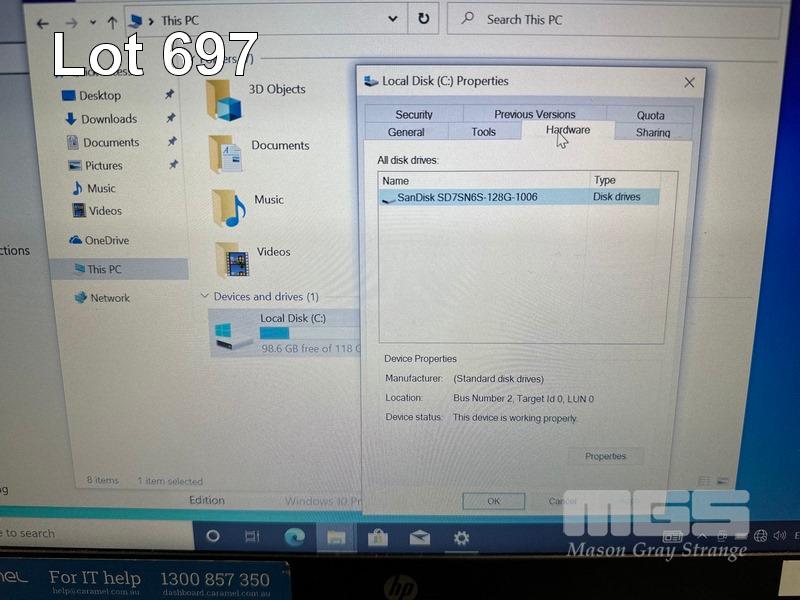Collapse the Devices and drives group
The width and height of the screenshot is (800, 600).
tap(205, 297)
